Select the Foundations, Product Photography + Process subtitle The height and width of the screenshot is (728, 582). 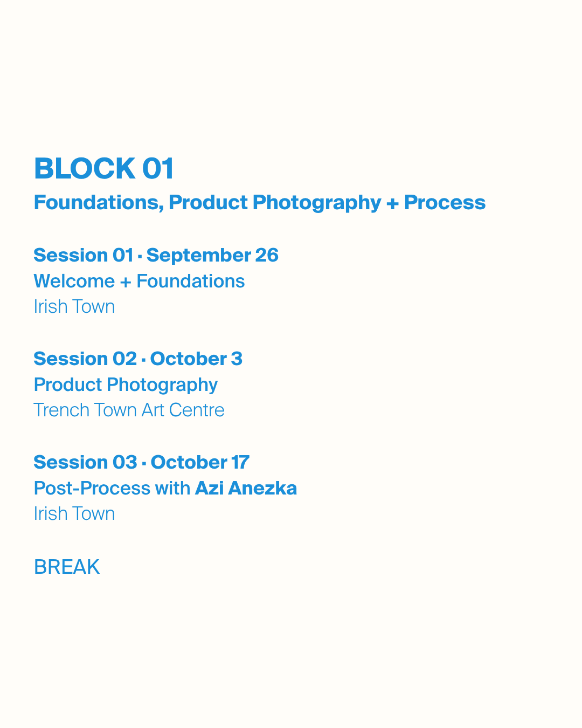(260, 203)
